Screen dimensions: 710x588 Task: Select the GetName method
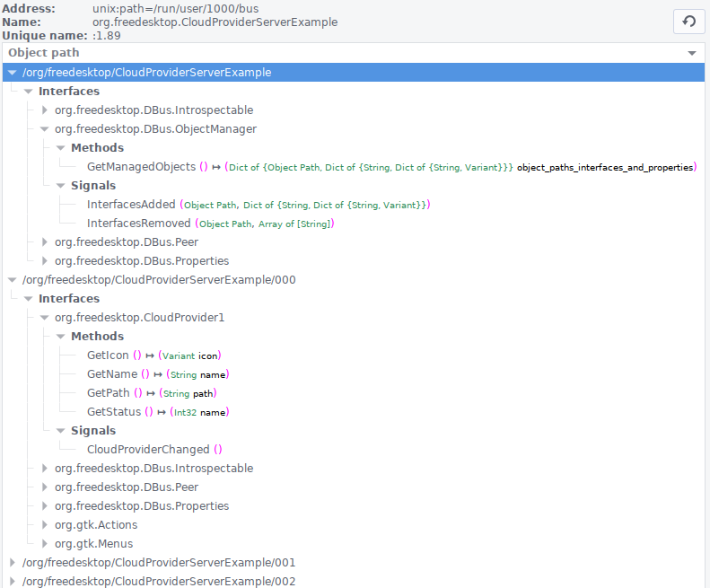pos(112,374)
